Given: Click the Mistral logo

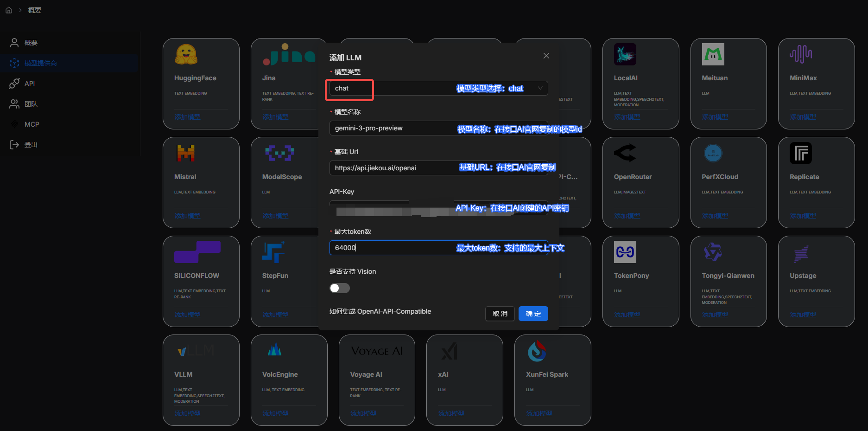Looking at the screenshot, I should tap(186, 153).
